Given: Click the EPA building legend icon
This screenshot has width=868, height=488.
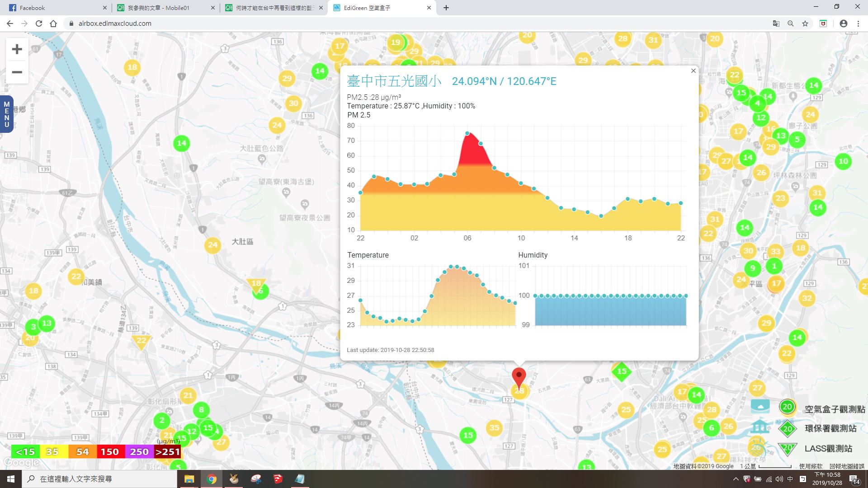Looking at the screenshot, I should click(x=759, y=426).
